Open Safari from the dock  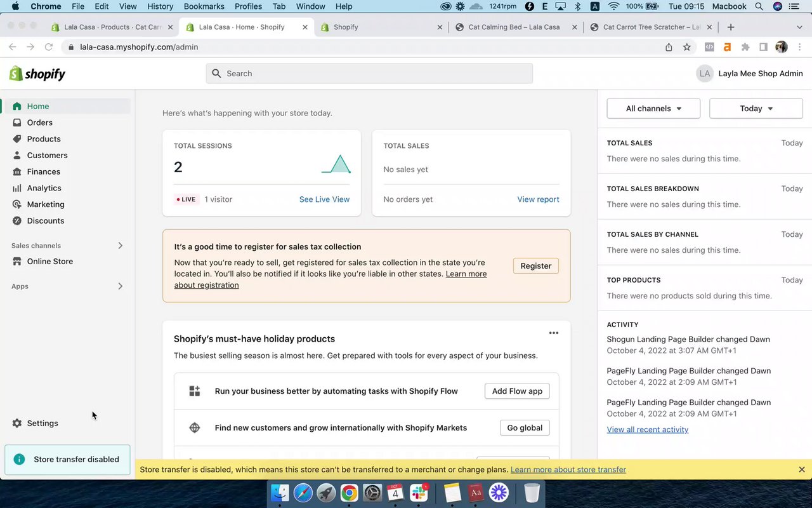click(303, 493)
